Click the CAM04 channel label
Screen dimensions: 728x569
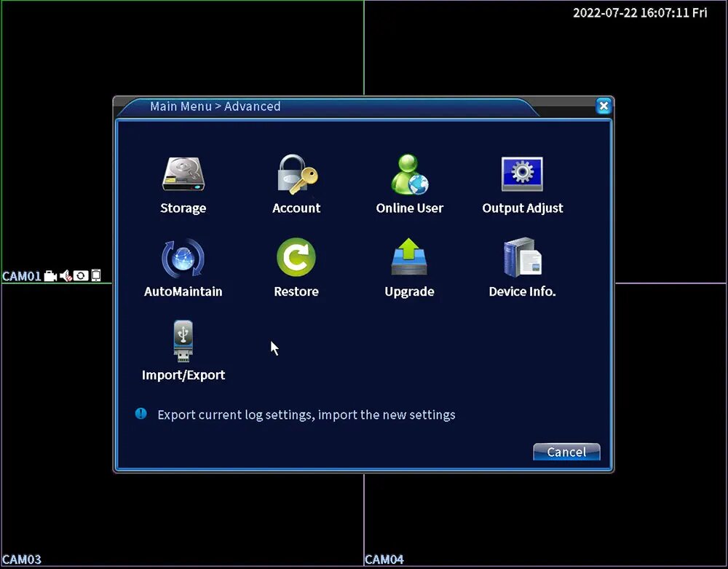[x=384, y=560]
